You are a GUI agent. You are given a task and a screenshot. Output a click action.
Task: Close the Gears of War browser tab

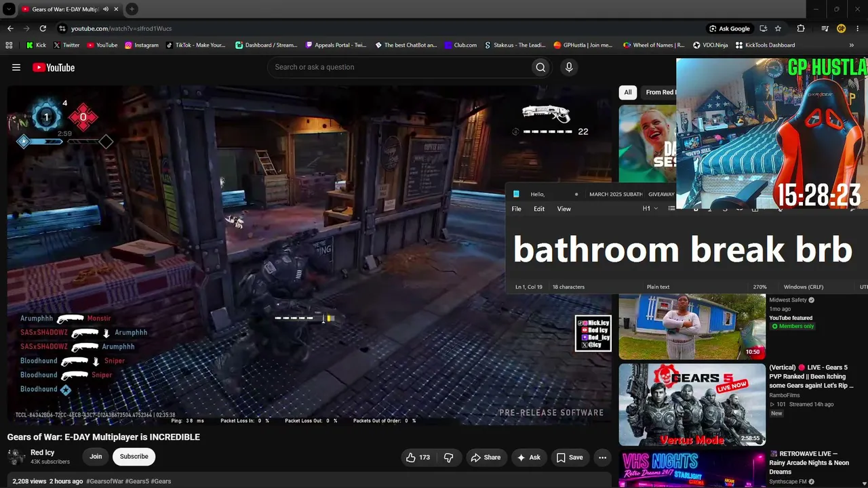(117, 9)
